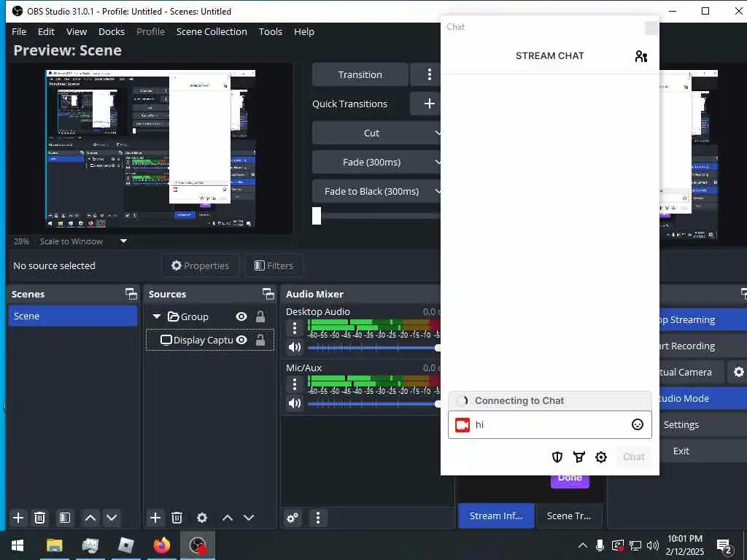
Task: Switch to Scene Transitions tab
Action: [x=569, y=516]
